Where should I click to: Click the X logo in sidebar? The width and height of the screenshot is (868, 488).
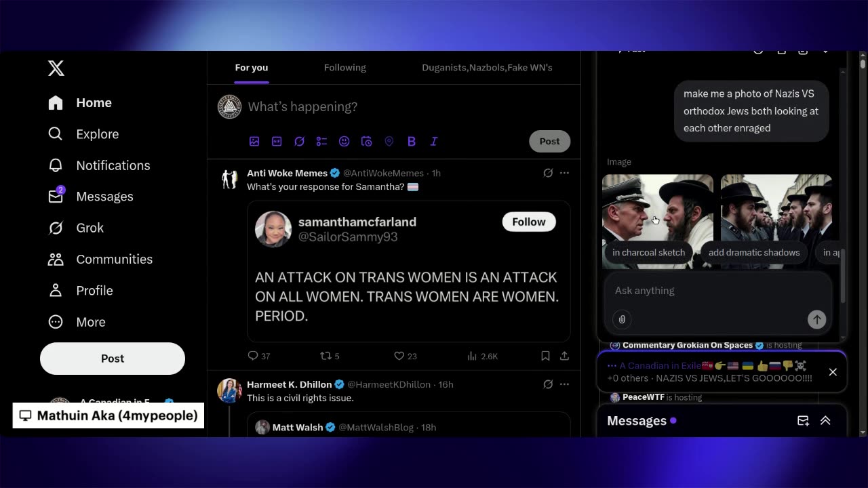(x=56, y=68)
